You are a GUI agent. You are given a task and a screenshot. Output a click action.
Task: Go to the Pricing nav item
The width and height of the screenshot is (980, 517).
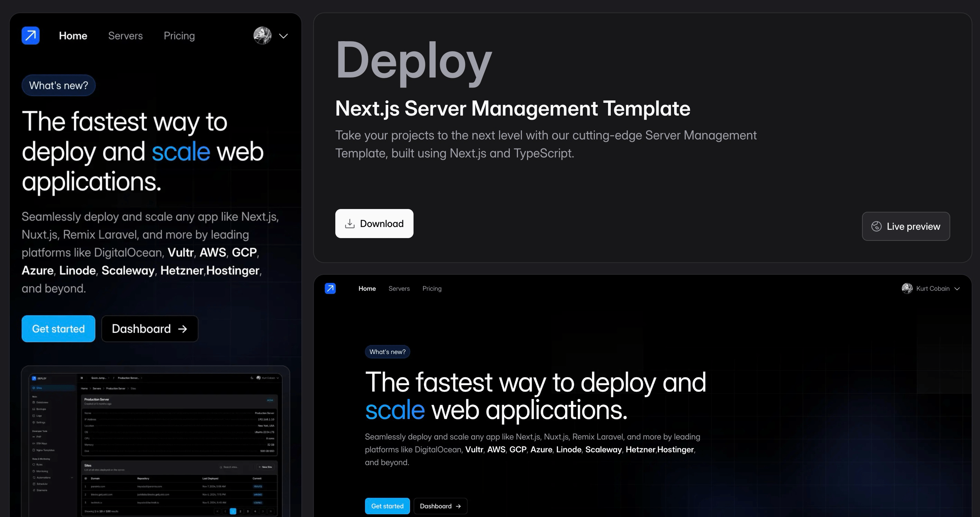coord(179,35)
